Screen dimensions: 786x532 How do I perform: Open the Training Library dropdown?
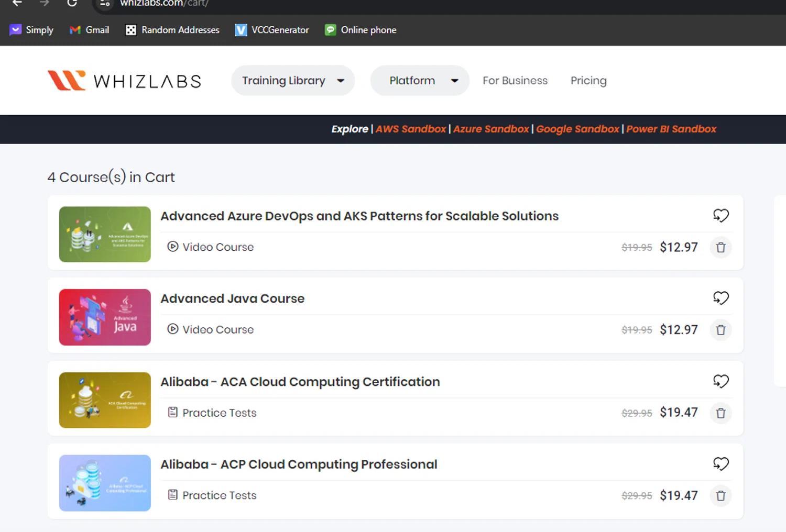pos(293,81)
